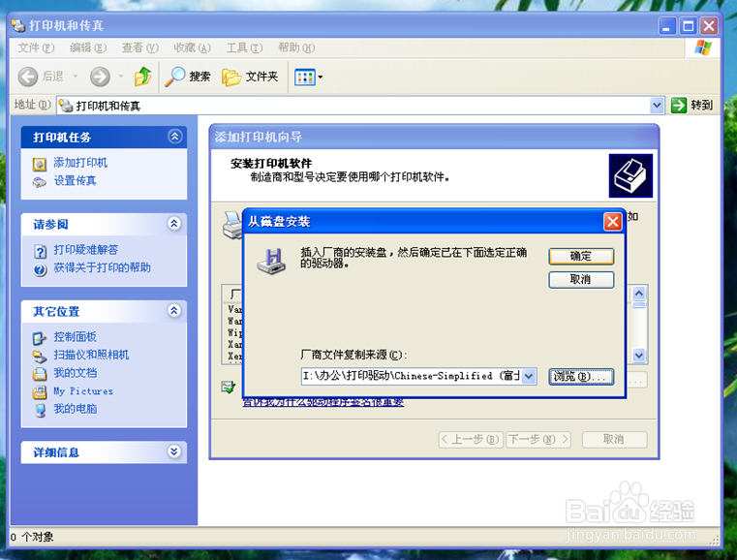
Task: Open 控制面板 link
Action: click(75, 336)
